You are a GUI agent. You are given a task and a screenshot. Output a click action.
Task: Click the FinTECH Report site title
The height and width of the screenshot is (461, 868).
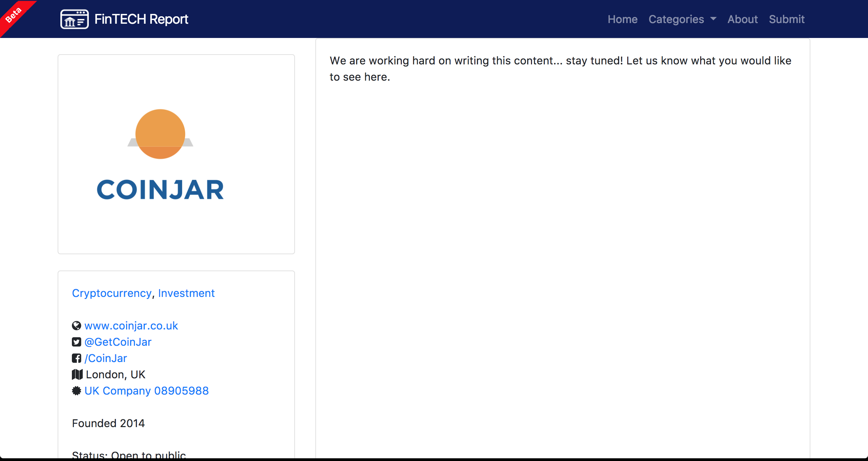(x=141, y=19)
